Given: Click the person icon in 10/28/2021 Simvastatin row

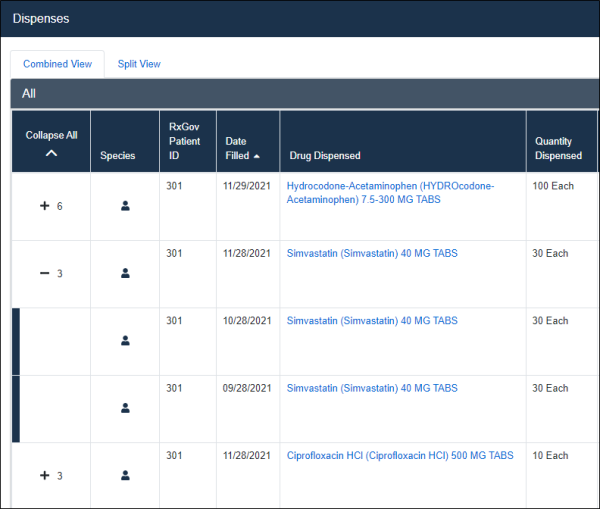Looking at the screenshot, I should (125, 341).
